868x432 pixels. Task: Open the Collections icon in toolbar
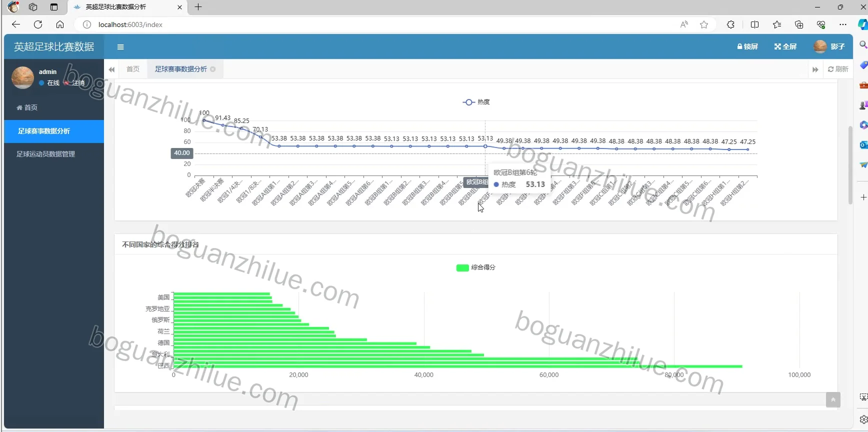(799, 24)
